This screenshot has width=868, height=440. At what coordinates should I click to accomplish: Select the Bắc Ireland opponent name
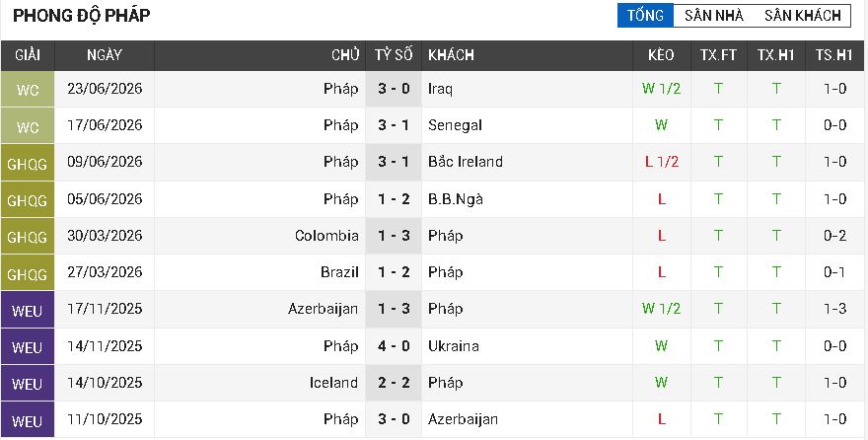(x=465, y=162)
